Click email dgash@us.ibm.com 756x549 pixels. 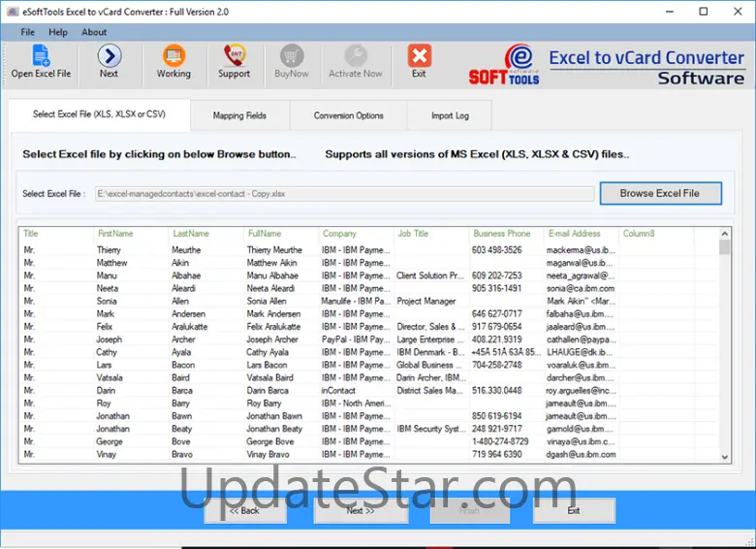[x=581, y=455]
